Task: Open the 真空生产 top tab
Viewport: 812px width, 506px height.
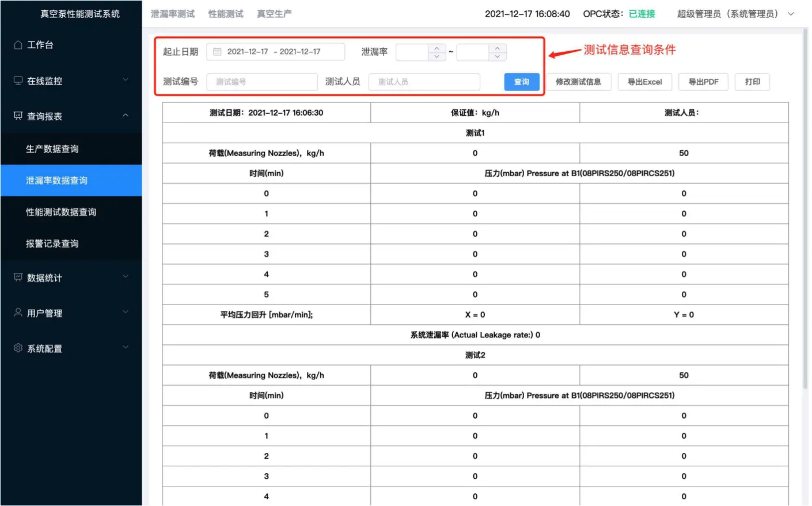Action: coord(274,14)
